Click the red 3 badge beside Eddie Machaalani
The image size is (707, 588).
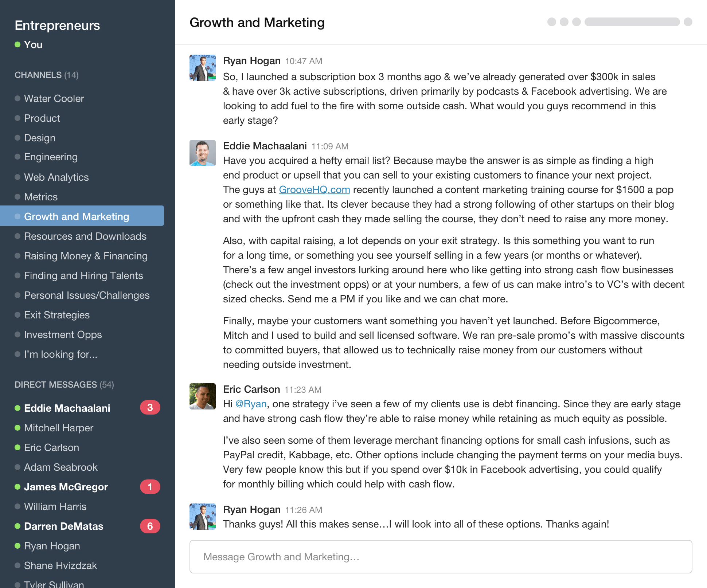pyautogui.click(x=150, y=408)
